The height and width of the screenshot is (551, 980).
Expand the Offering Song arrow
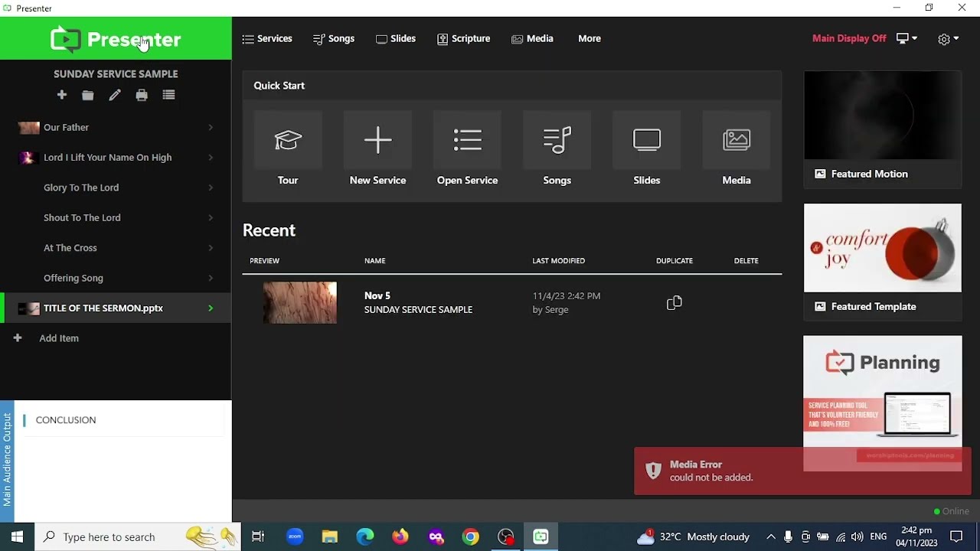(211, 279)
